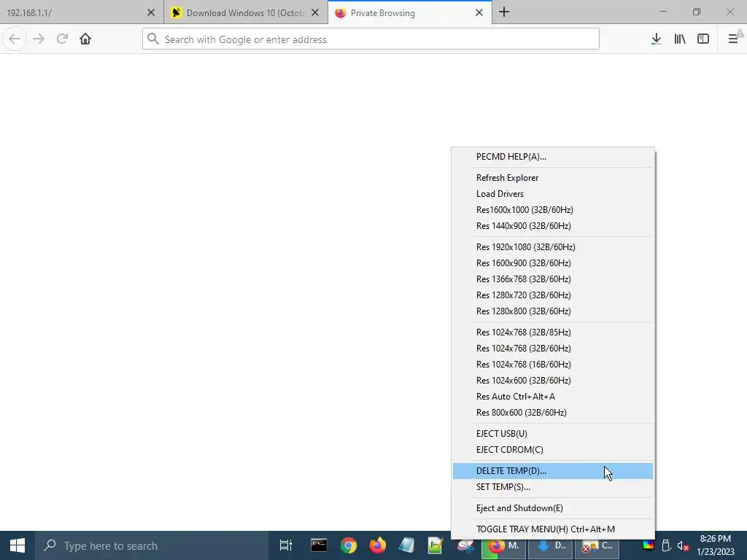Set resolution Res 1920x1080 (32B/60Hz)

[x=553, y=247]
